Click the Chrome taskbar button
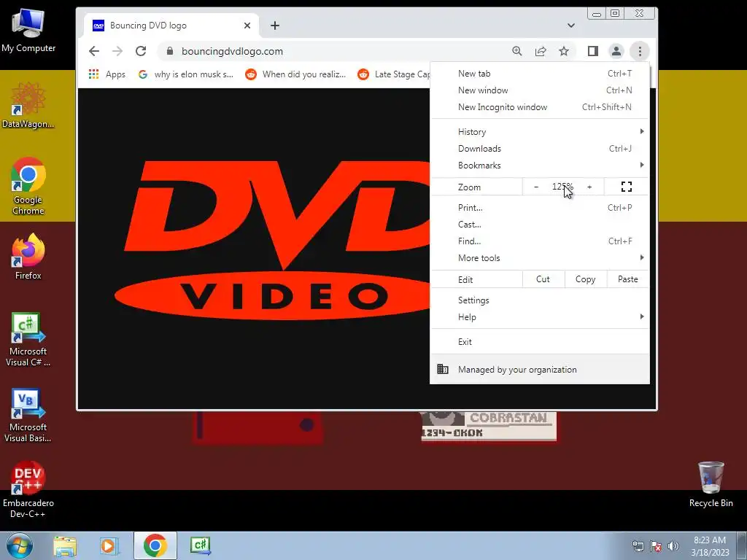The width and height of the screenshot is (747, 560). 155,545
